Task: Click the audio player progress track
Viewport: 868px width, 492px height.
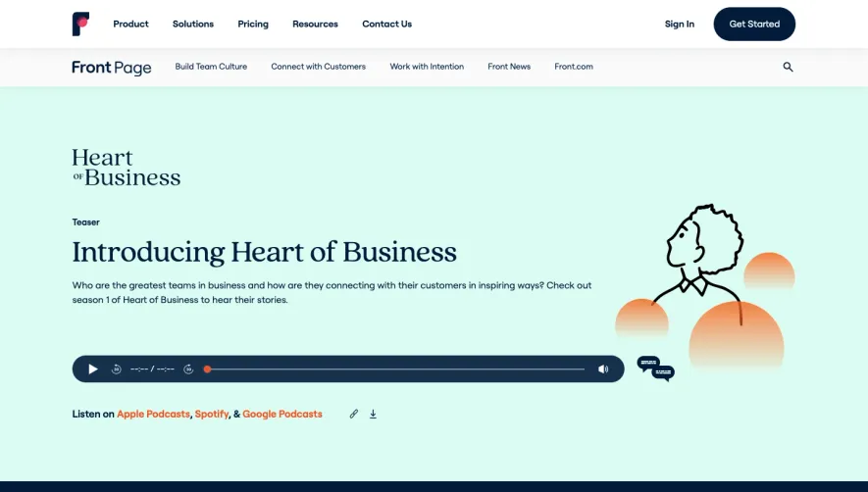Action: coord(396,369)
